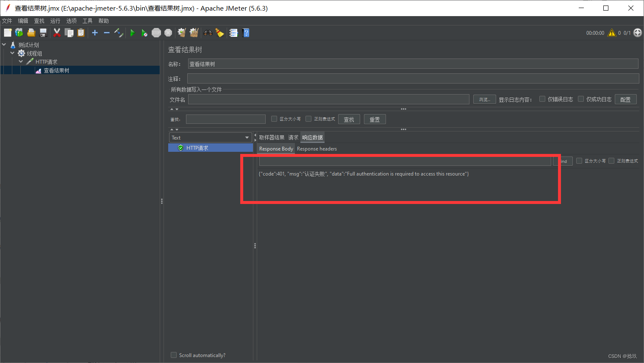Image resolution: width=644 pixels, height=363 pixels.
Task: Toggle element enabled state via toolbar icon
Action: 119,33
